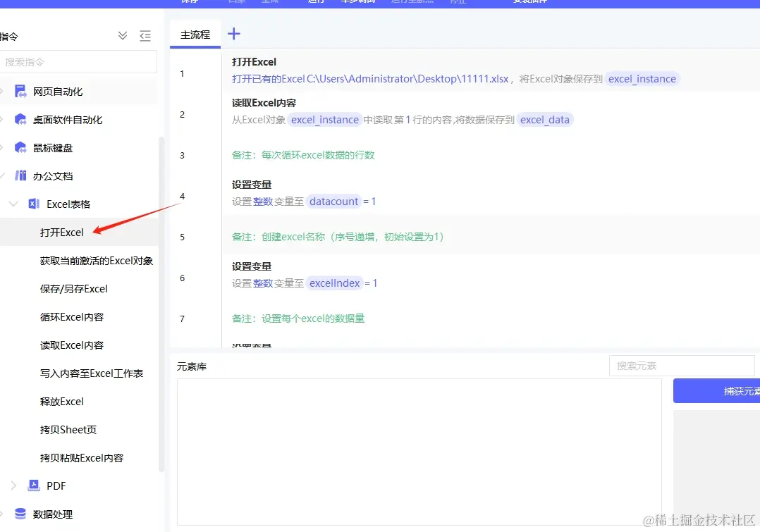Viewport: 760px width, 532px height.
Task: Click 整数 link in the excelIndex step
Action: pos(263,283)
